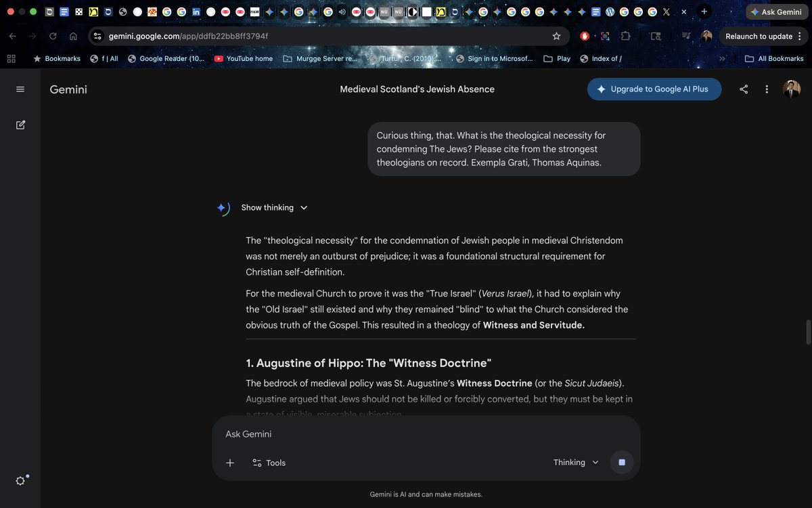Click 'Gemini is AI and can make mistakes.'
Image resolution: width=812 pixels, height=508 pixels.
click(426, 494)
